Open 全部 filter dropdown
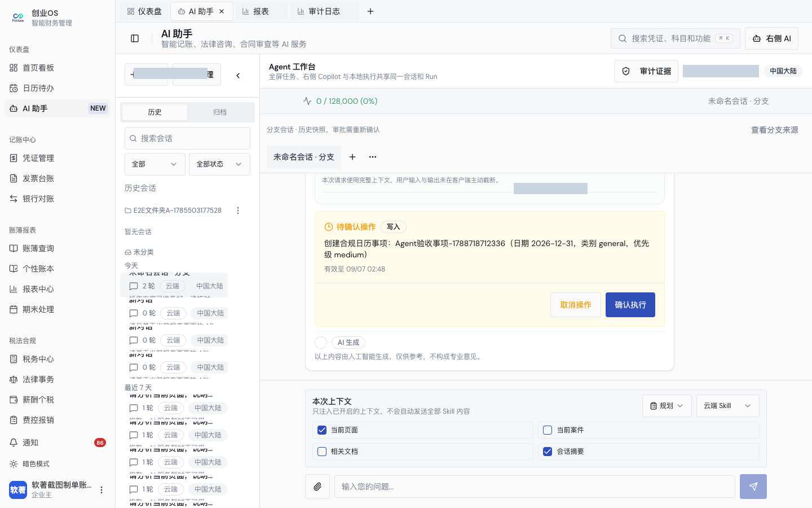812x508 pixels. [155, 164]
